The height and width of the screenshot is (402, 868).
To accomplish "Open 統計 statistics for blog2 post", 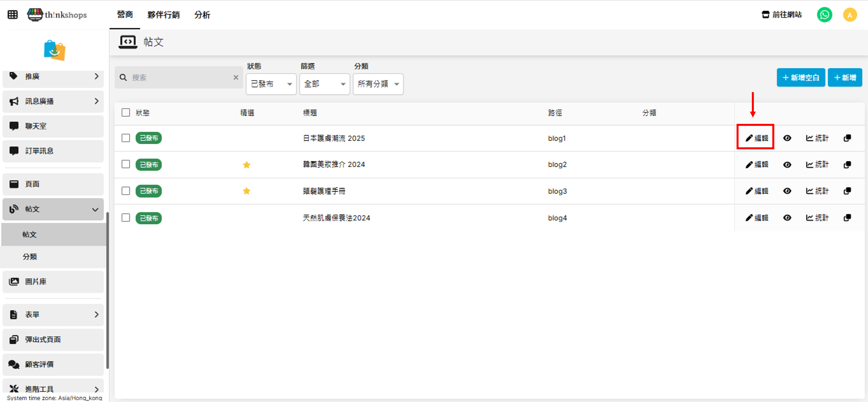I will [x=817, y=165].
